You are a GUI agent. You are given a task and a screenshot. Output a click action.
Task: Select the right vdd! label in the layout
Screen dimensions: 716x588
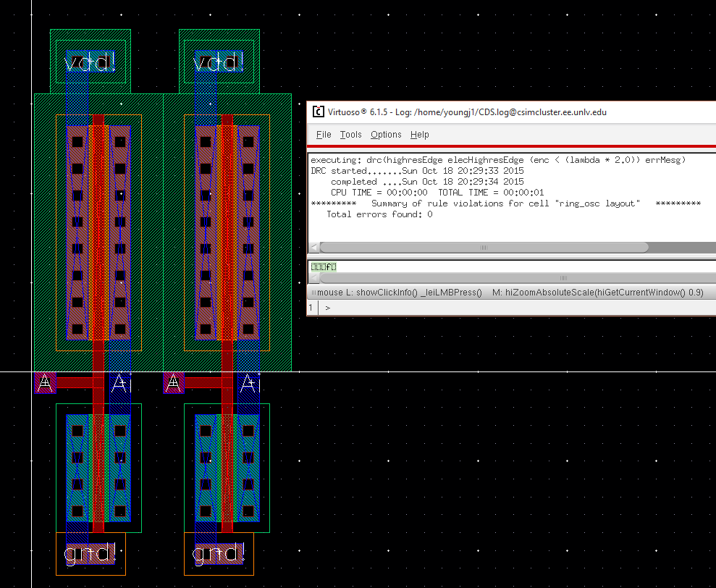click(219, 62)
